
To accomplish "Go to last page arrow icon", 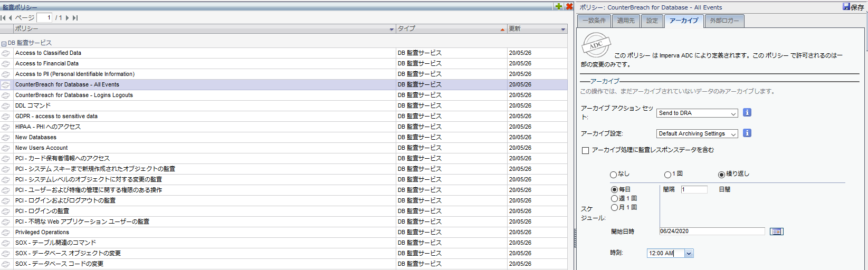I will (75, 18).
